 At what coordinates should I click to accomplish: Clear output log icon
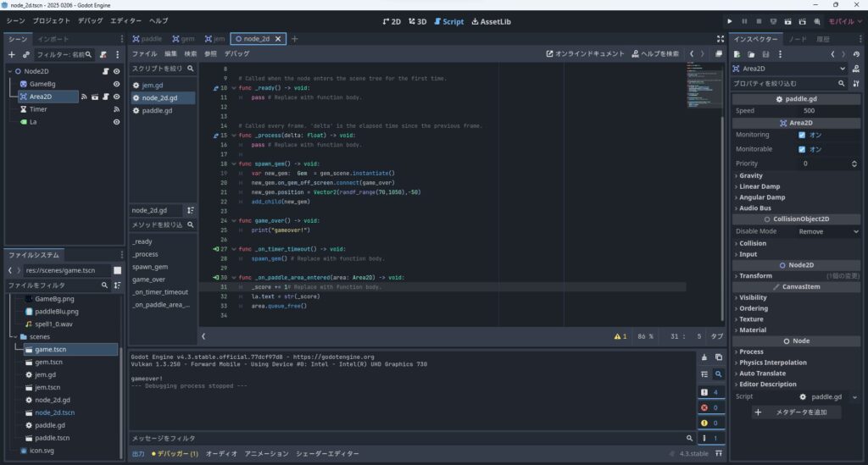click(x=704, y=357)
